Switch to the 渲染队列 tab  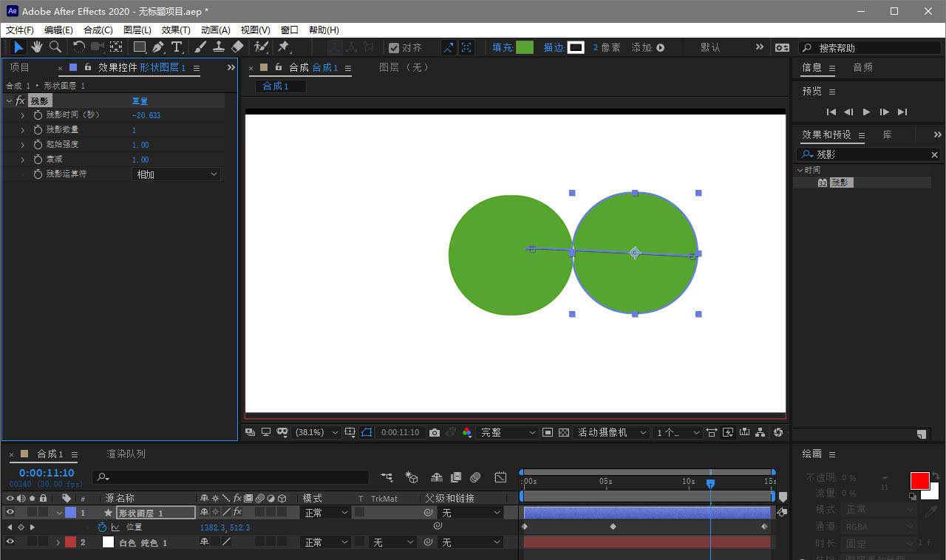126,454
